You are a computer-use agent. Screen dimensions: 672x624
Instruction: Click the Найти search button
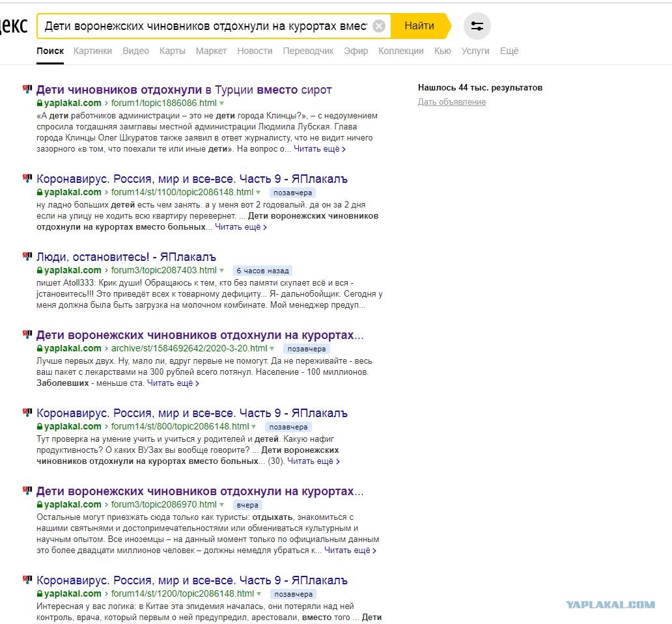419,26
